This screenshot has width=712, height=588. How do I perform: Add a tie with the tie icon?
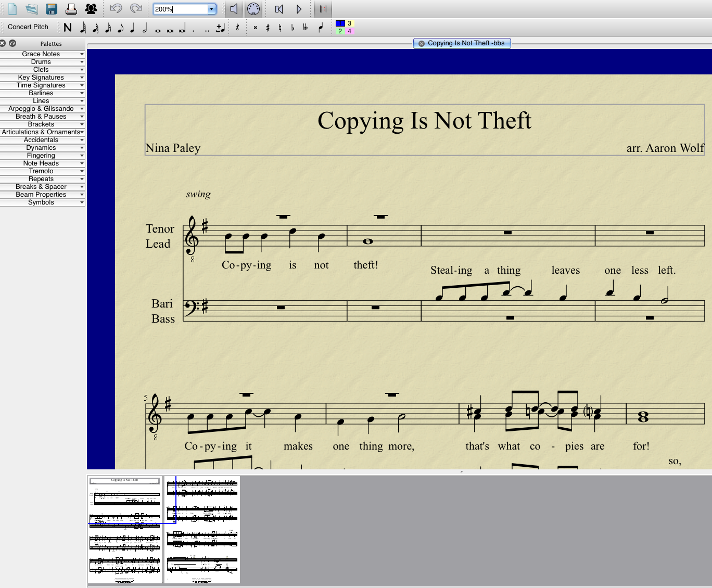[221, 28]
